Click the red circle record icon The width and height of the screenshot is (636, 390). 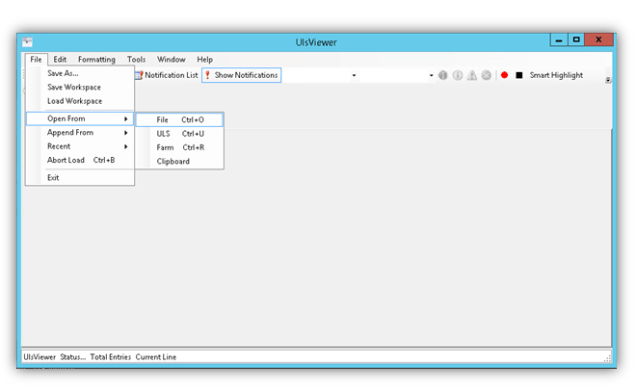point(504,75)
